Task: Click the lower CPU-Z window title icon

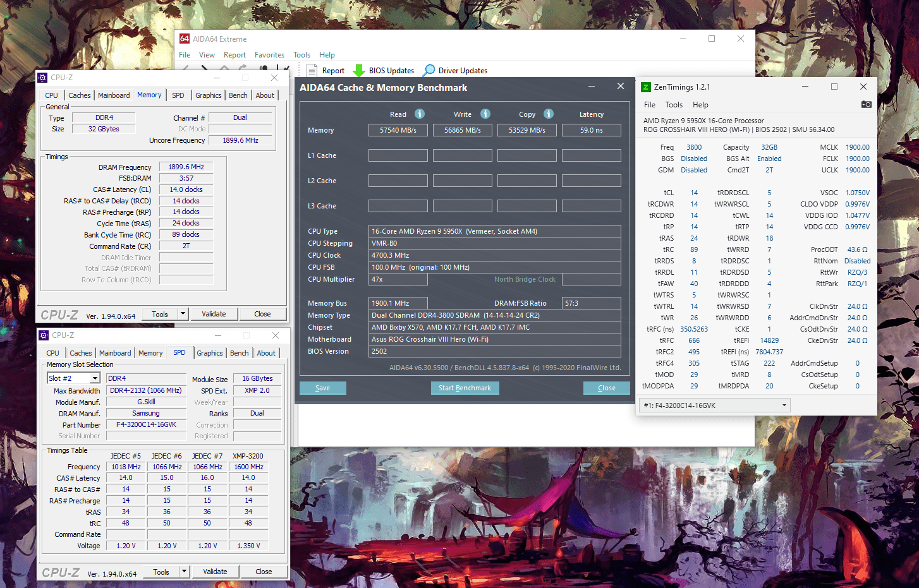Action: [44, 335]
